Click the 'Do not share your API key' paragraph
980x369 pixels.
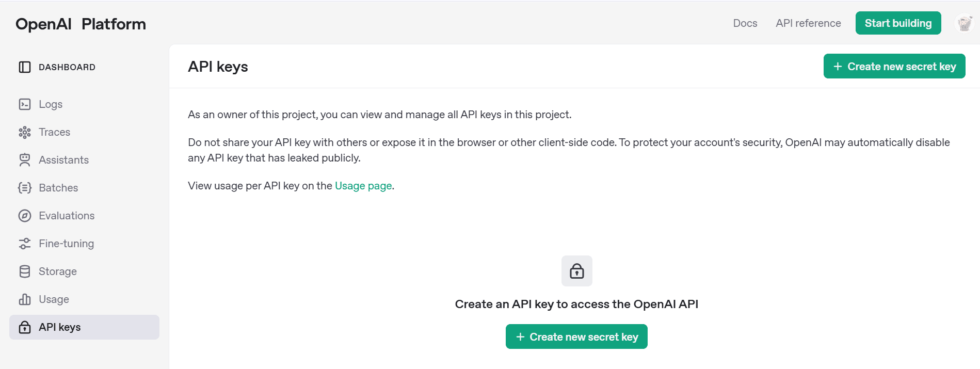[x=569, y=150]
